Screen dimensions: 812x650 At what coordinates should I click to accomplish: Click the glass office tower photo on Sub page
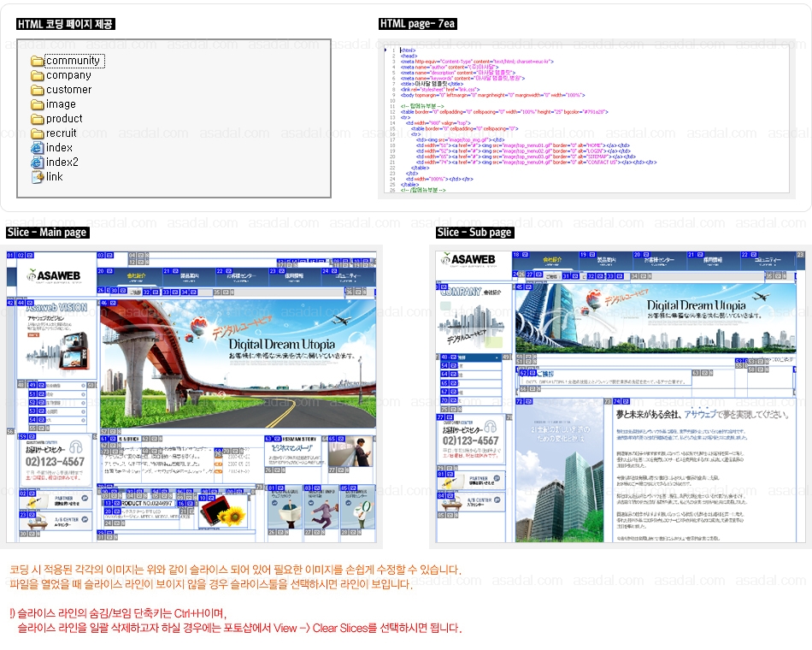559,470
